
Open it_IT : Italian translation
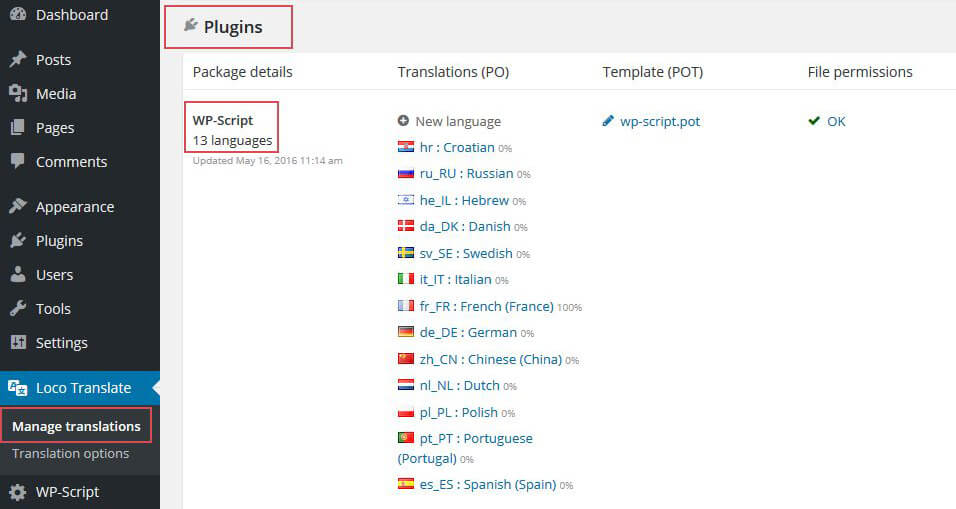[455, 280]
